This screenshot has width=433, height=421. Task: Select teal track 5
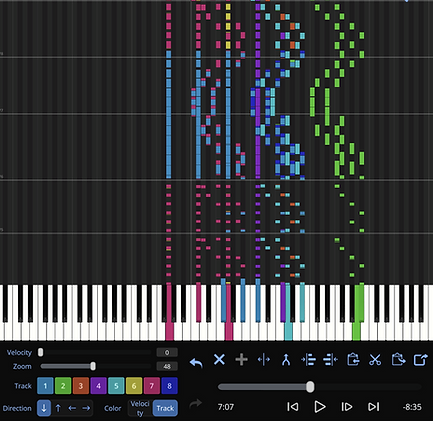[x=116, y=386]
